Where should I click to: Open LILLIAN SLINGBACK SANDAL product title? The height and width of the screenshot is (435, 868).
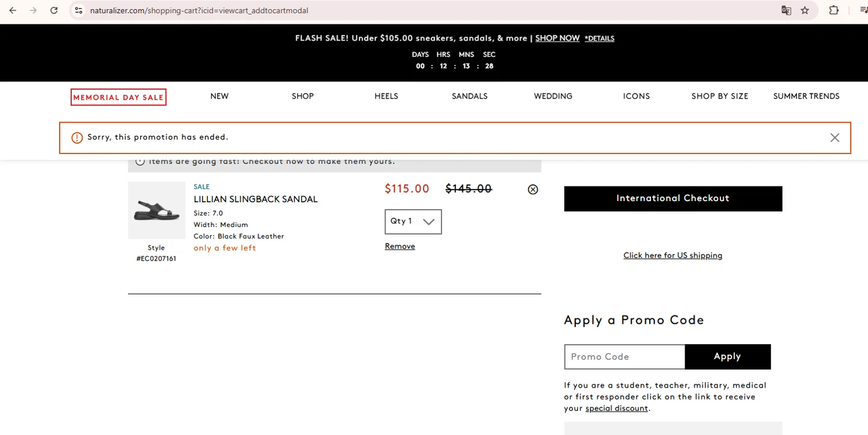pyautogui.click(x=256, y=199)
